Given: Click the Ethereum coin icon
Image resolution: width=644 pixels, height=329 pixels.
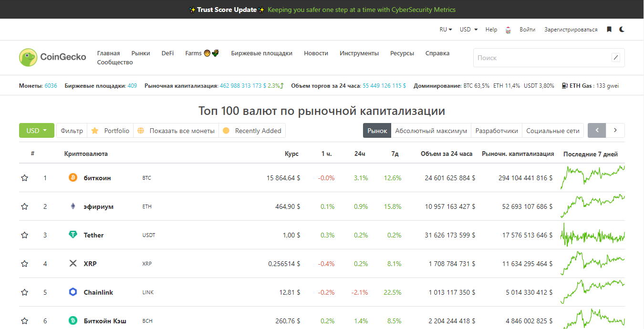Looking at the screenshot, I should (73, 206).
